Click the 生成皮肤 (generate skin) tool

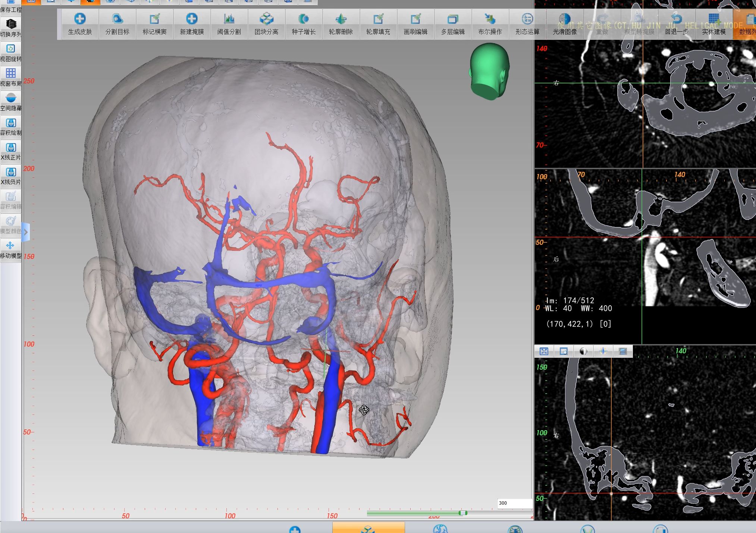tap(80, 24)
